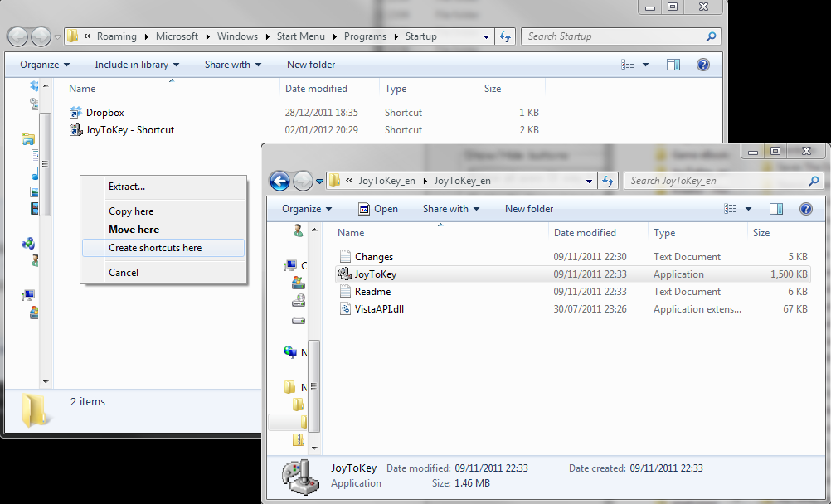Open address history dropdown in Startup window
Screen dimensions: 831x504
pos(486,37)
